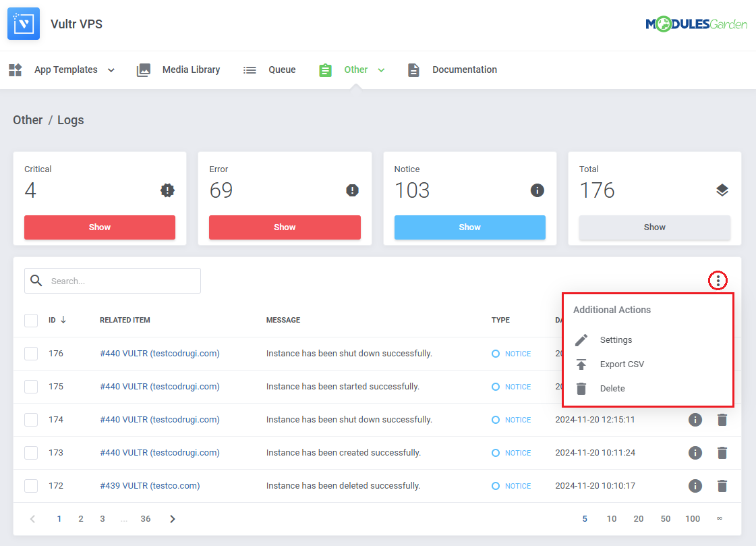756x546 pixels.
Task: Go to next page arrow
Action: tap(173, 519)
